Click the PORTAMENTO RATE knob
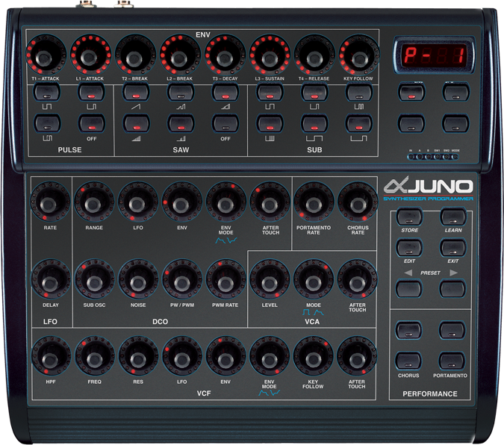This screenshot has width=504, height=445. coord(314,202)
